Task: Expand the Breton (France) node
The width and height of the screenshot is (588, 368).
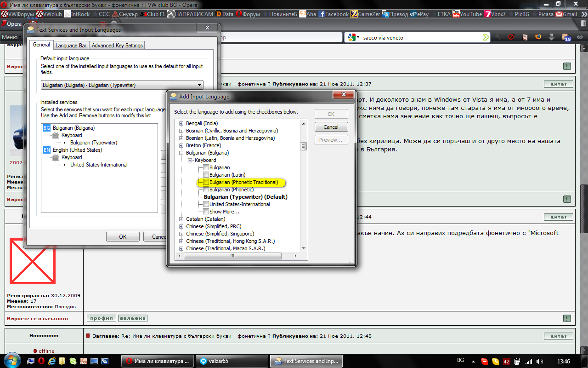Action: [x=181, y=145]
